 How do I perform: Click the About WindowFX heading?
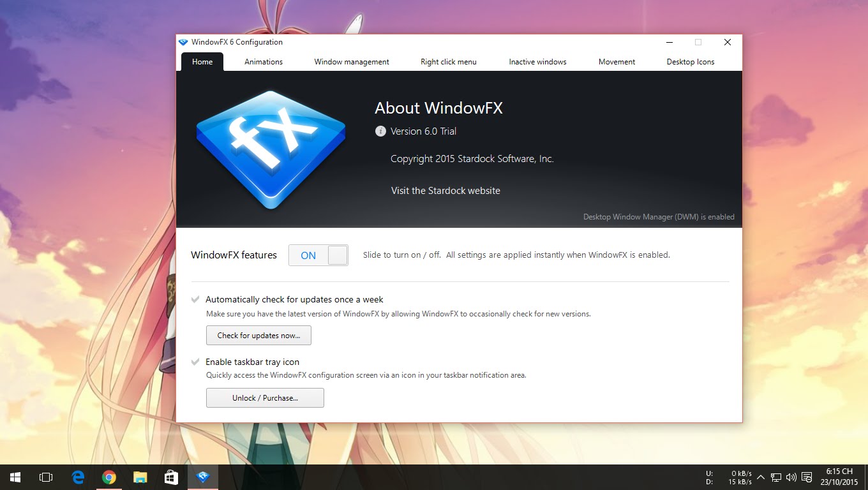tap(438, 108)
